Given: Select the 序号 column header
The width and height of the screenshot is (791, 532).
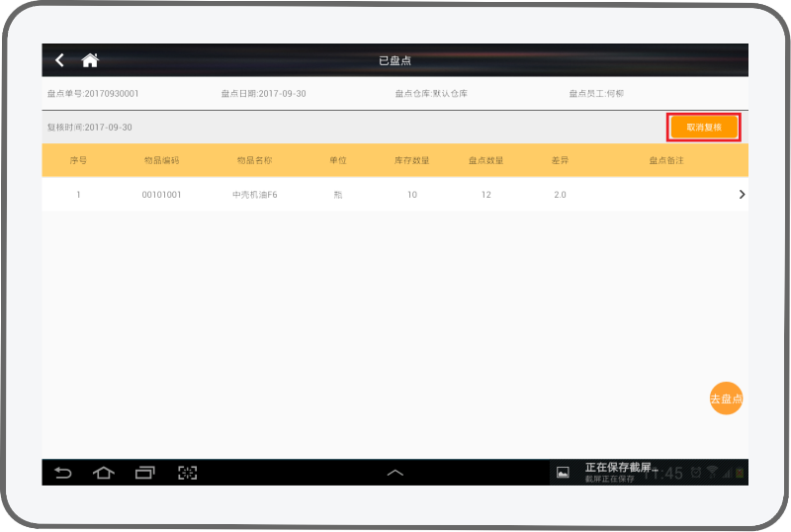Looking at the screenshot, I should click(x=78, y=160).
